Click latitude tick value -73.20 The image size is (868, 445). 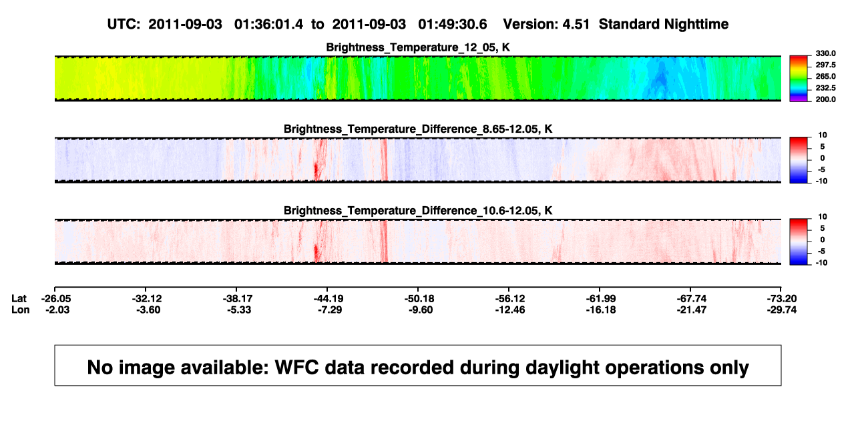783,298
